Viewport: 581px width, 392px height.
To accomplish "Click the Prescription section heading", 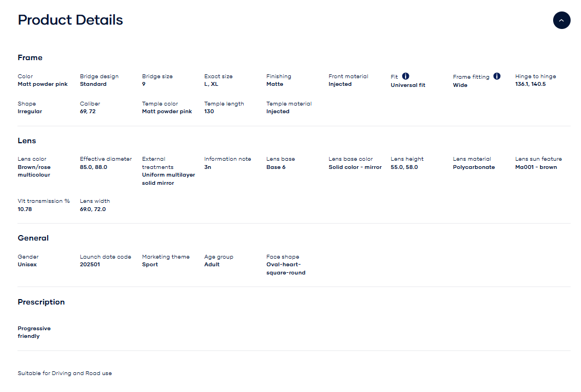I will coord(41,302).
